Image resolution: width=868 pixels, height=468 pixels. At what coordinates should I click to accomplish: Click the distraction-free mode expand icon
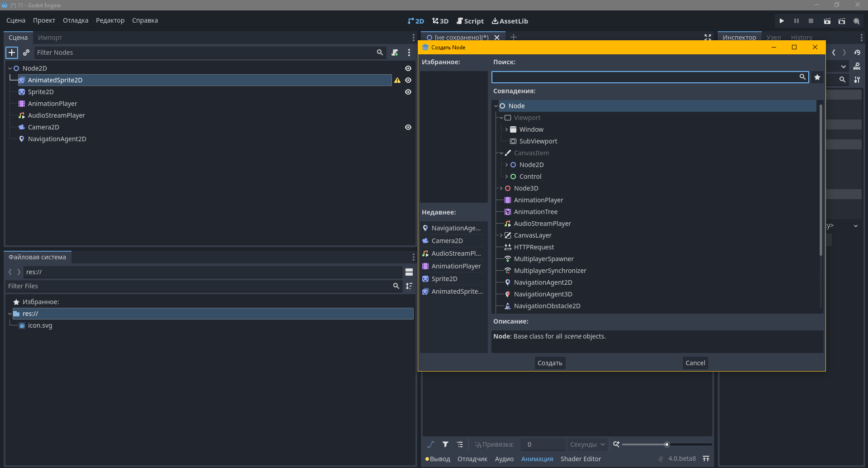pos(708,38)
